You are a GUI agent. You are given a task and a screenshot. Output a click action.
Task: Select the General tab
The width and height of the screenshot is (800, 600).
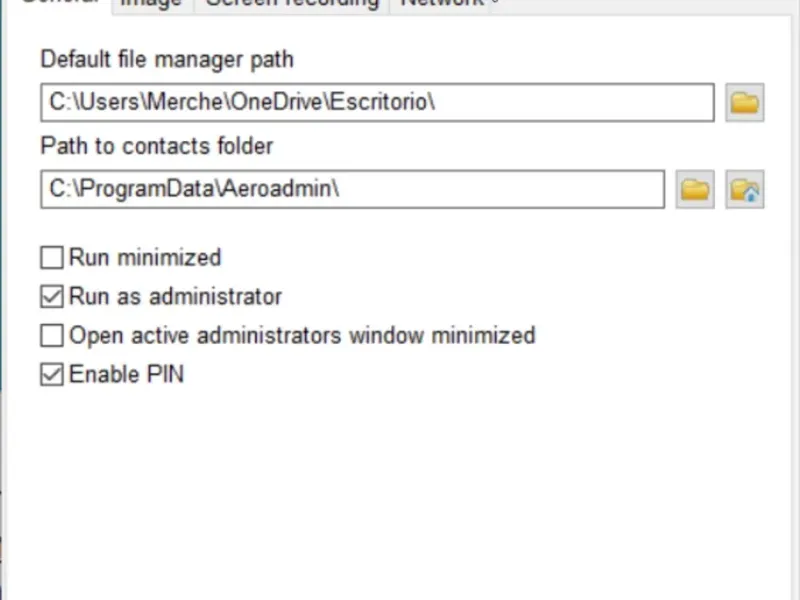(x=59, y=4)
